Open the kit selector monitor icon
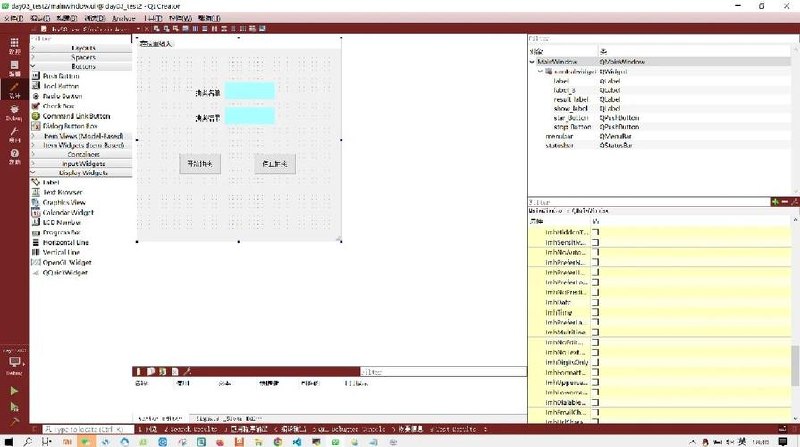 (14, 363)
